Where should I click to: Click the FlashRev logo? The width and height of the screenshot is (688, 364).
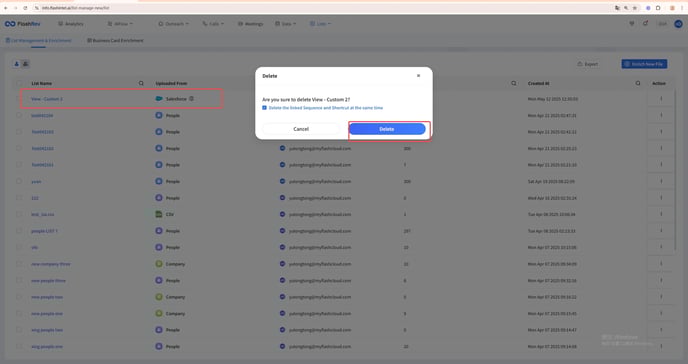point(22,24)
